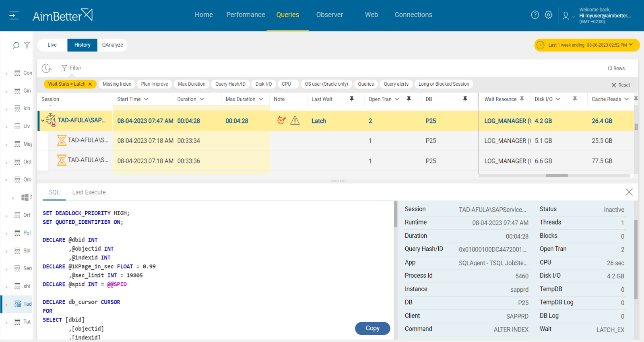Pin the Wait Resource column

(522, 99)
